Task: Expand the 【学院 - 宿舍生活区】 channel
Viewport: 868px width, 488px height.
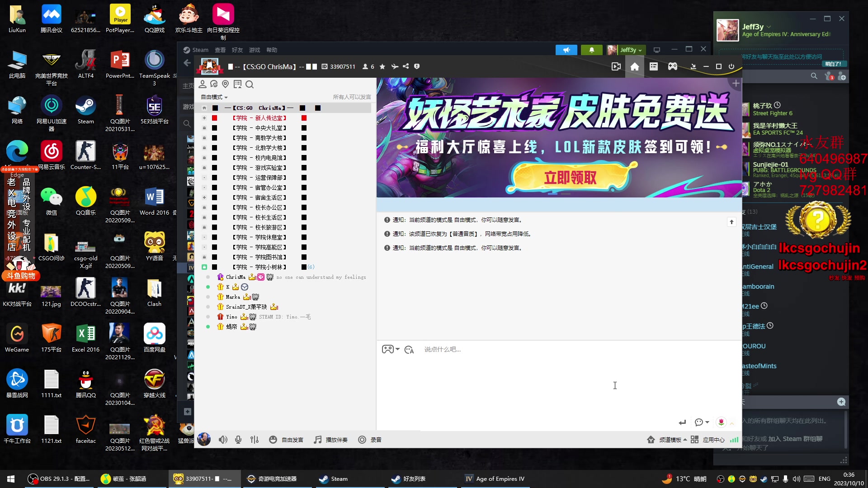Action: pos(204,197)
